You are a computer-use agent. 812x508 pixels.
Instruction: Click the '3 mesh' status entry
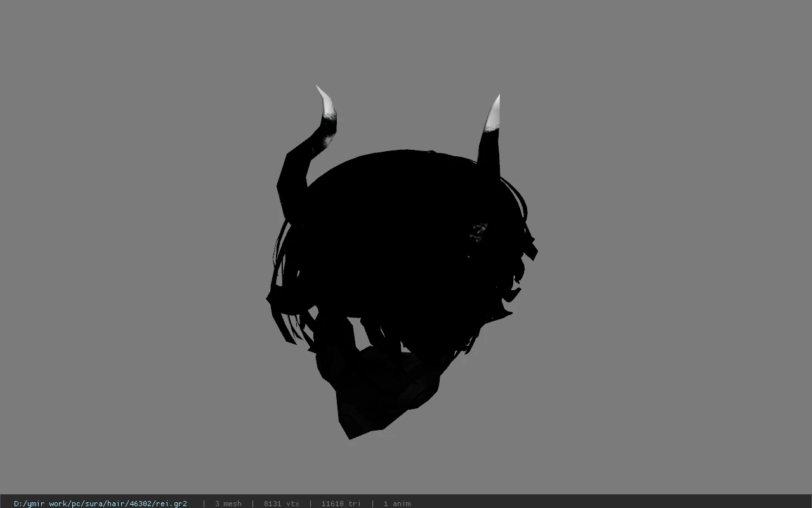point(228,504)
